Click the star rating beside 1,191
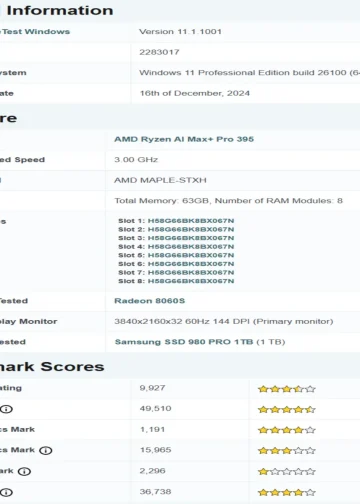 287,430
